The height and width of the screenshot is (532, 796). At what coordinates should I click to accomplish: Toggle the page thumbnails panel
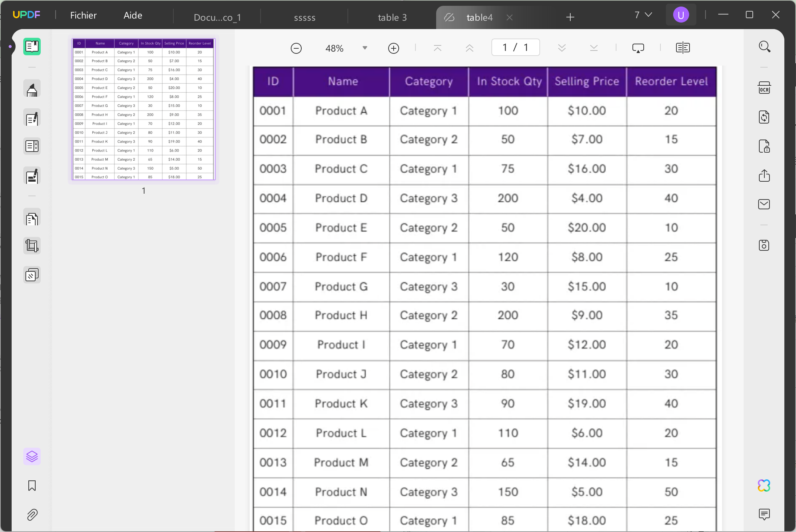pyautogui.click(x=32, y=47)
